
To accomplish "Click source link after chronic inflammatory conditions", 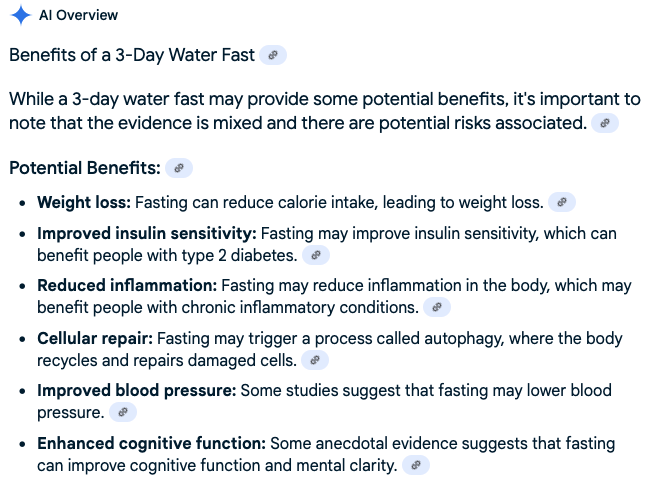I will point(437,307).
